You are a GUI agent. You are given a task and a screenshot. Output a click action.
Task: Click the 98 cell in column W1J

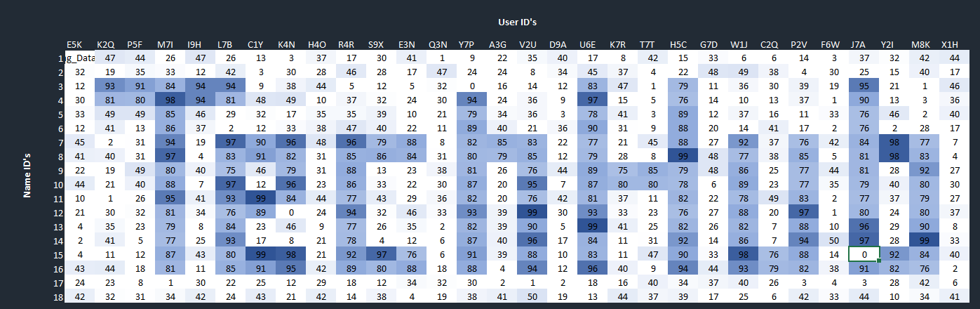coord(739,254)
